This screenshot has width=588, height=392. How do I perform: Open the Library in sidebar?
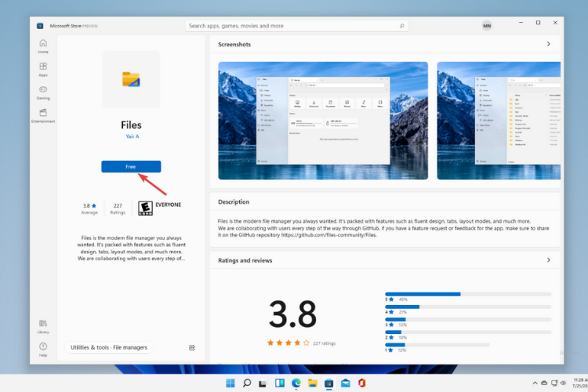click(43, 326)
